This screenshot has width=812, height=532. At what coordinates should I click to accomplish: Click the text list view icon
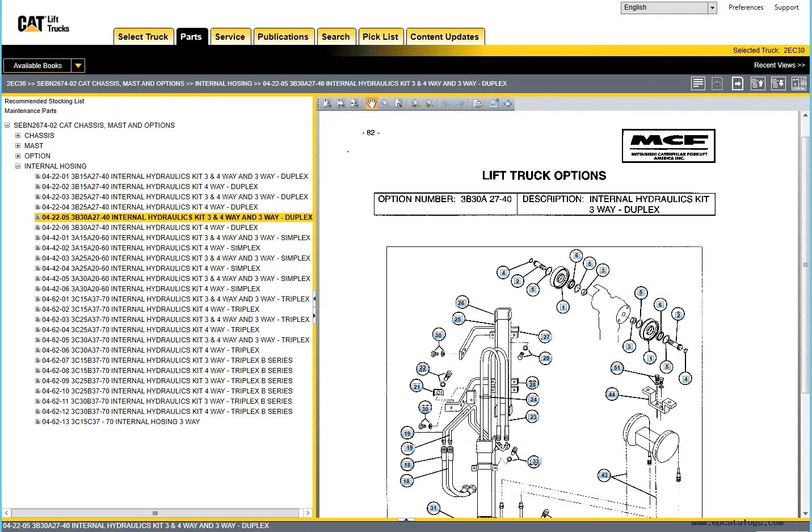[698, 83]
